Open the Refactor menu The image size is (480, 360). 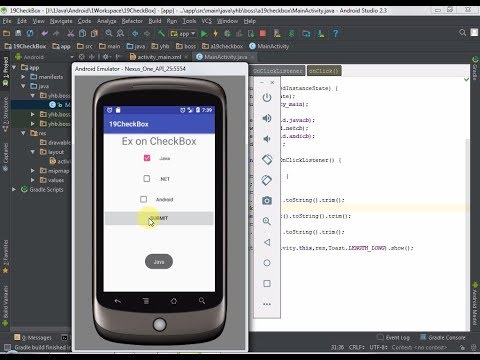132,21
